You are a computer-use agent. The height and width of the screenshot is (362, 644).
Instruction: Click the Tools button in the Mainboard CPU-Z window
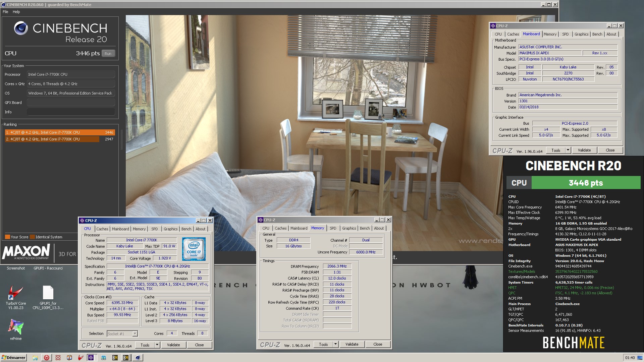(x=556, y=150)
